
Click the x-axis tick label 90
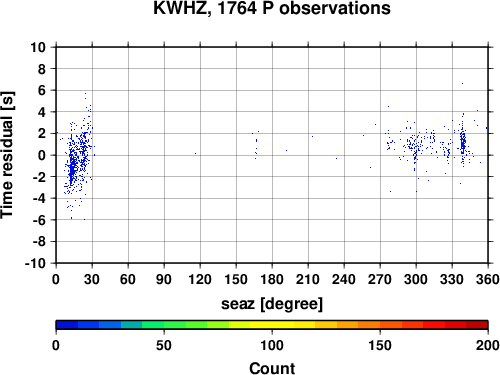(164, 279)
